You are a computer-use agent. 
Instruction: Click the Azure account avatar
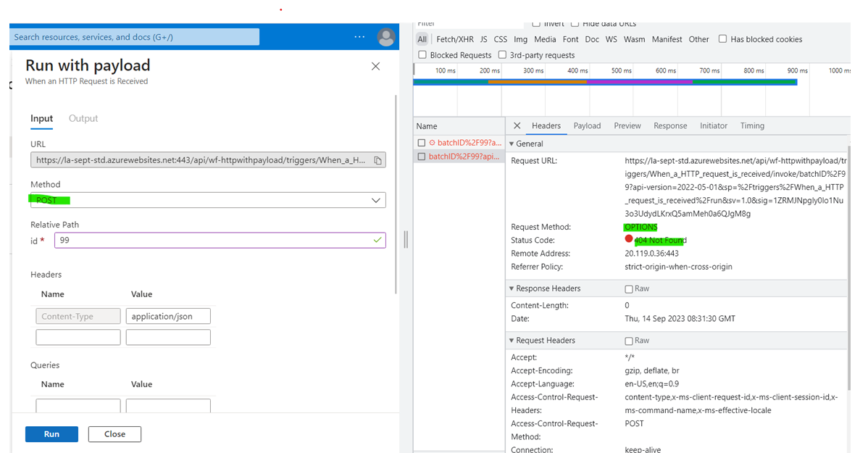386,37
